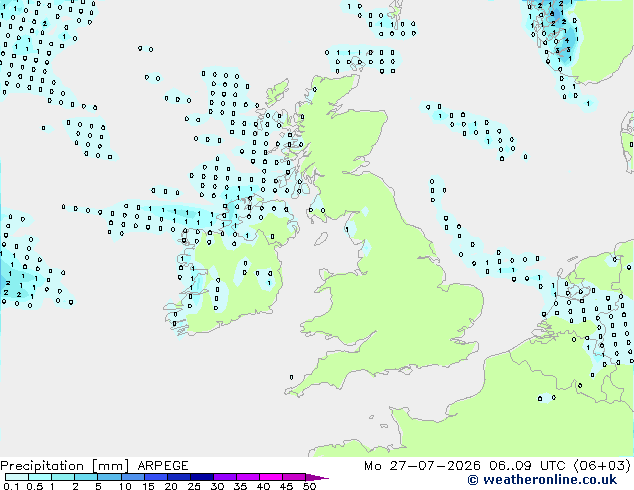Click the legend value label '40'
This screenshot has width=634, height=490.
(263, 486)
